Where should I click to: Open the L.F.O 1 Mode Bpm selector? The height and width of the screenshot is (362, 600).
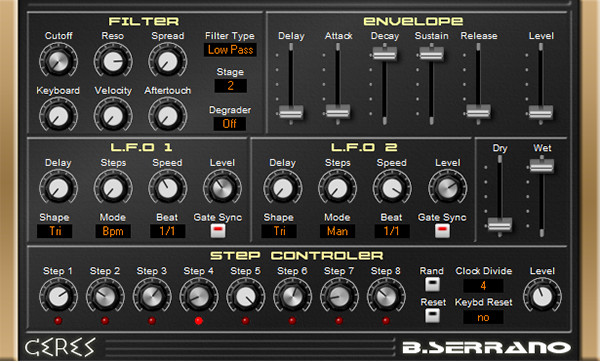point(113,231)
